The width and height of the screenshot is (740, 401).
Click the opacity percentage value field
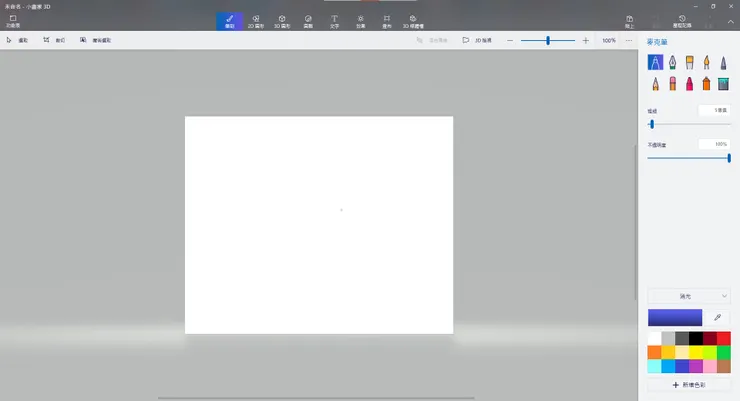pos(715,144)
